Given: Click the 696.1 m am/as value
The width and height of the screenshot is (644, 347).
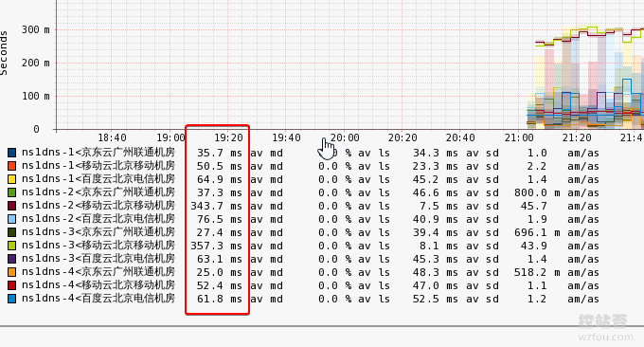Looking at the screenshot, I should [x=537, y=232].
